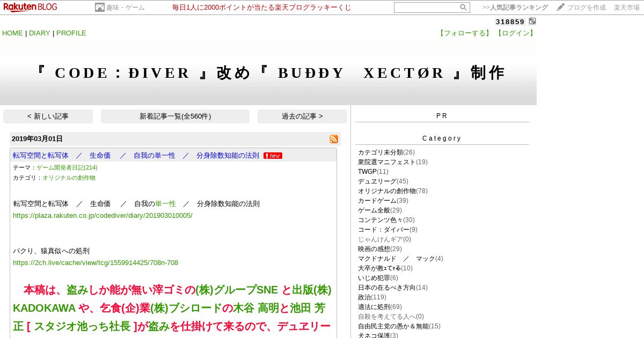This screenshot has width=644, height=338.
Task: Open the HOME menu item
Action: tap(12, 33)
